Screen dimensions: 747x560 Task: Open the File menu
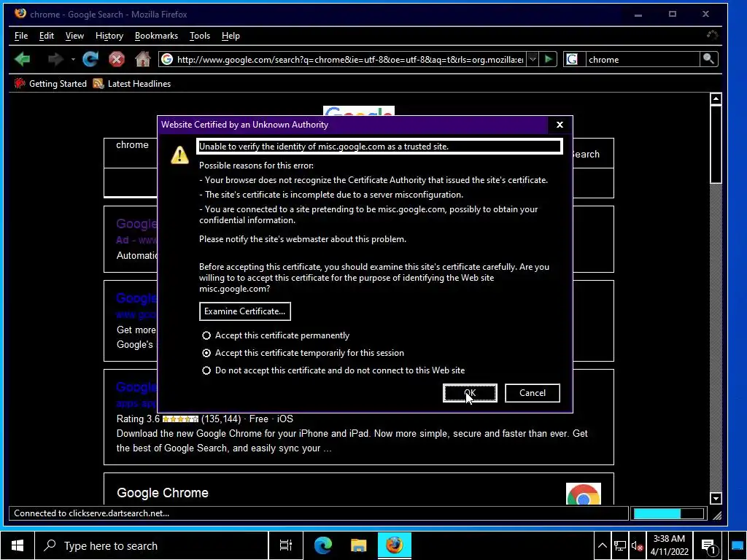click(21, 36)
